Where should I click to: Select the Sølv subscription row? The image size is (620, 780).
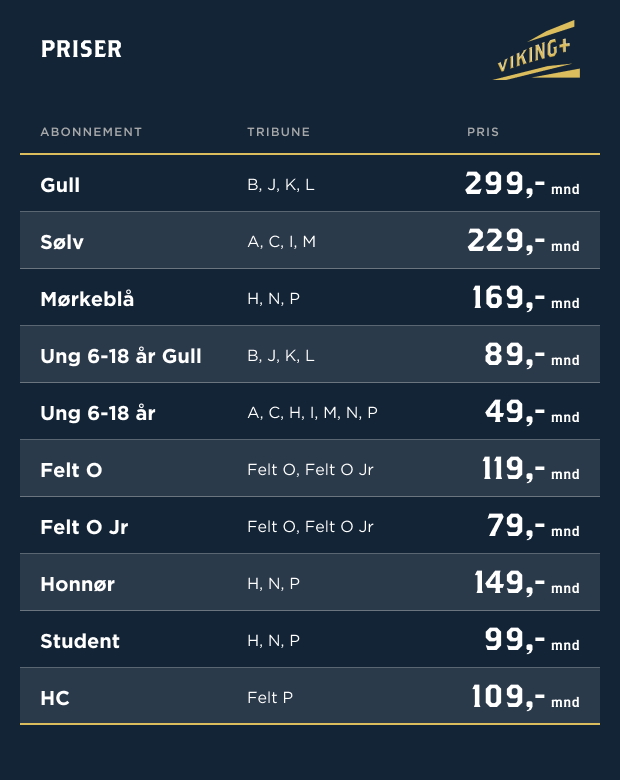pos(310,240)
